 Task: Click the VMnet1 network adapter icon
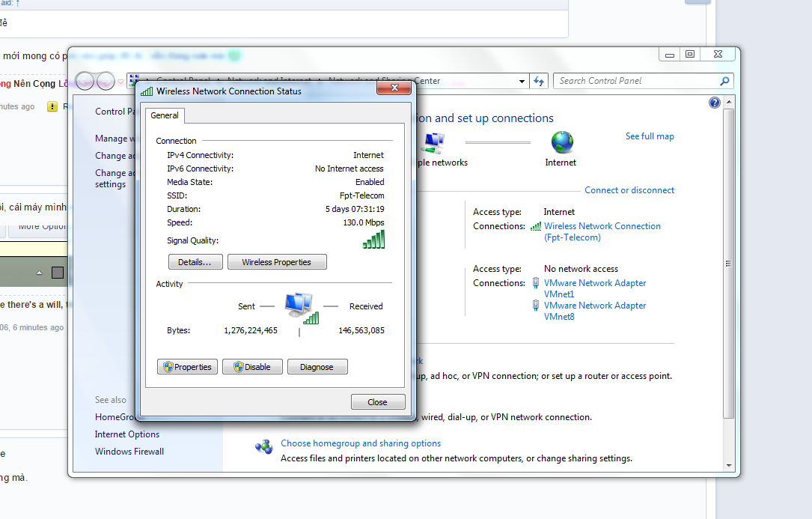point(536,283)
